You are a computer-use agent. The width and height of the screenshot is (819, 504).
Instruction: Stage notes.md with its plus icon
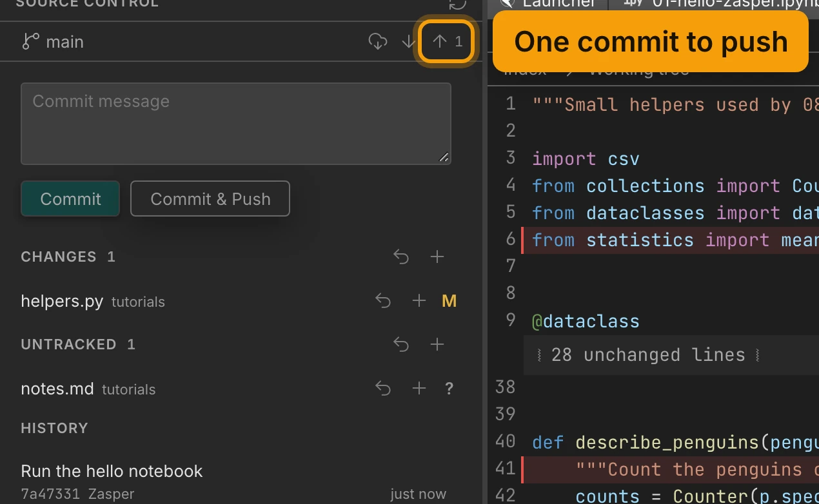(x=419, y=389)
